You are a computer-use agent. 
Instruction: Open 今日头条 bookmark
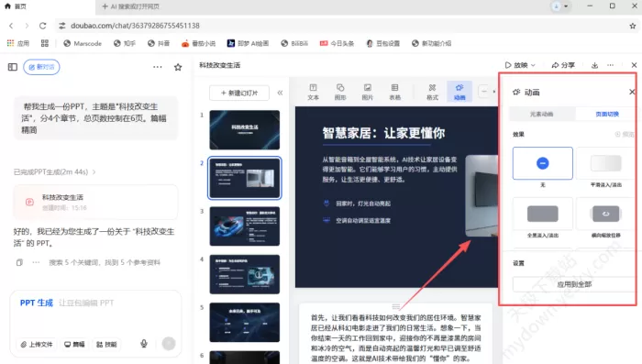pos(337,43)
